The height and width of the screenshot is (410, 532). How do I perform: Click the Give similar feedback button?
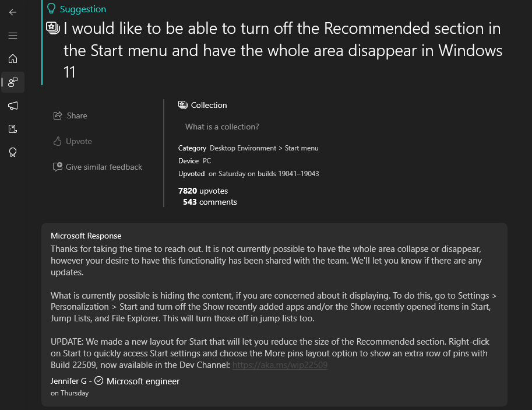[98, 167]
